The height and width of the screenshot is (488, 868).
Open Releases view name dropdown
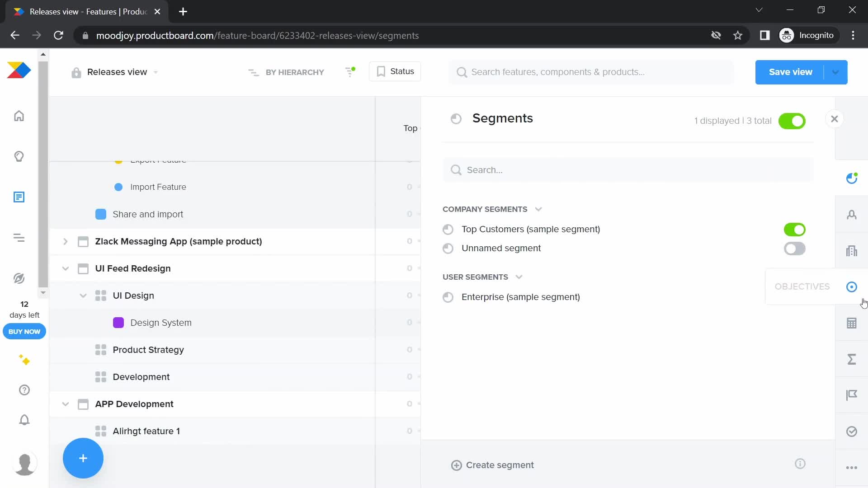[156, 72]
